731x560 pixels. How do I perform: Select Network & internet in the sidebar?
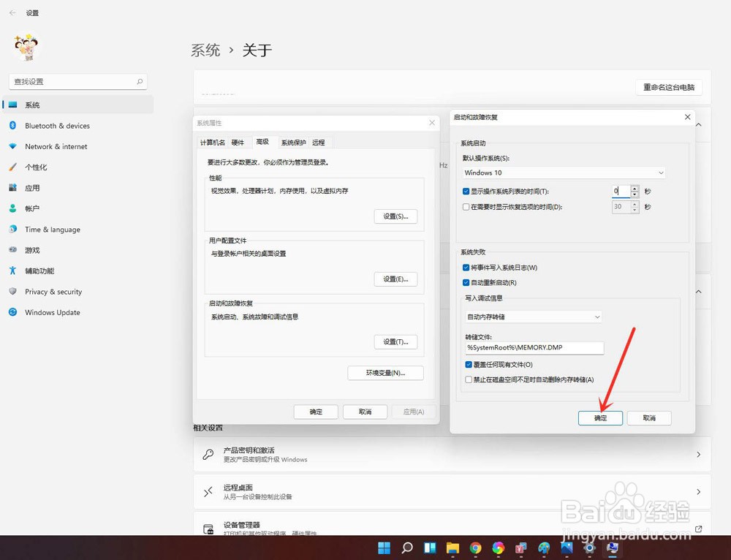click(56, 146)
